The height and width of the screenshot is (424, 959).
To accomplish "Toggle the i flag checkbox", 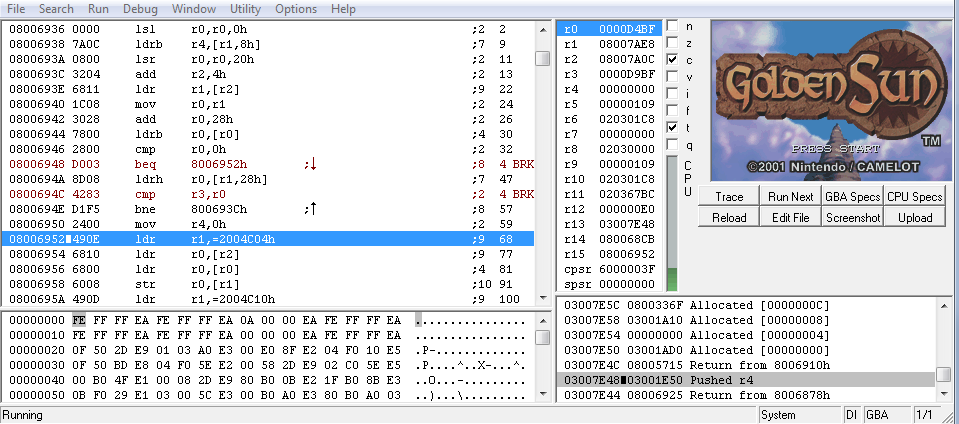I will (672, 94).
